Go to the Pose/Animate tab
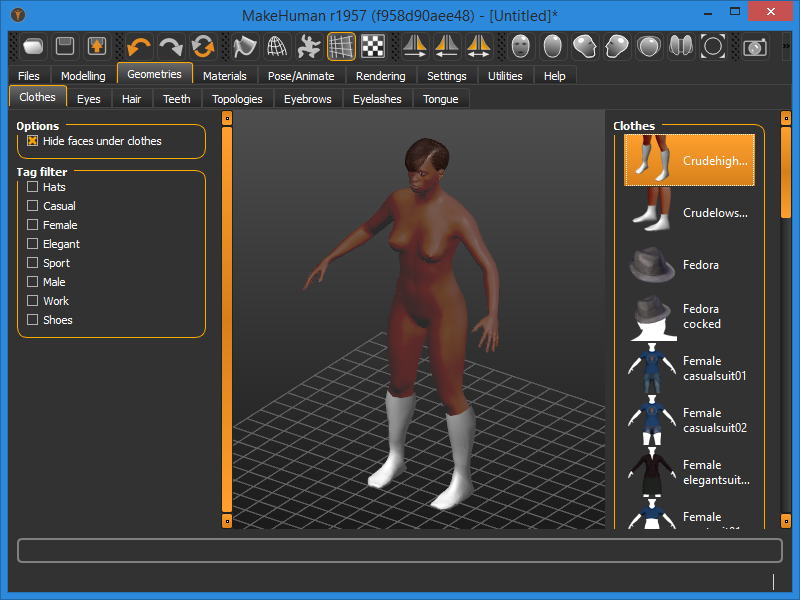Image resolution: width=800 pixels, height=600 pixels. [x=301, y=76]
